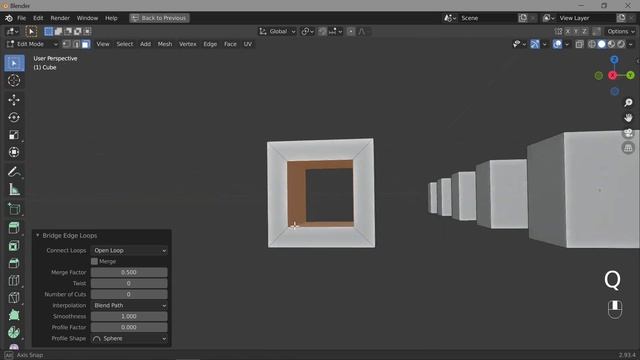Click the blue Z axis on navigation gizmo
This screenshot has width=640, height=360.
tap(614, 60)
